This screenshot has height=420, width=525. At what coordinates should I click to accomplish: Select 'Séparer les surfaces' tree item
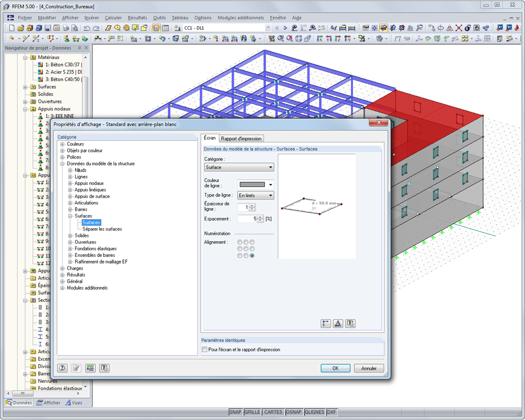coord(102,229)
